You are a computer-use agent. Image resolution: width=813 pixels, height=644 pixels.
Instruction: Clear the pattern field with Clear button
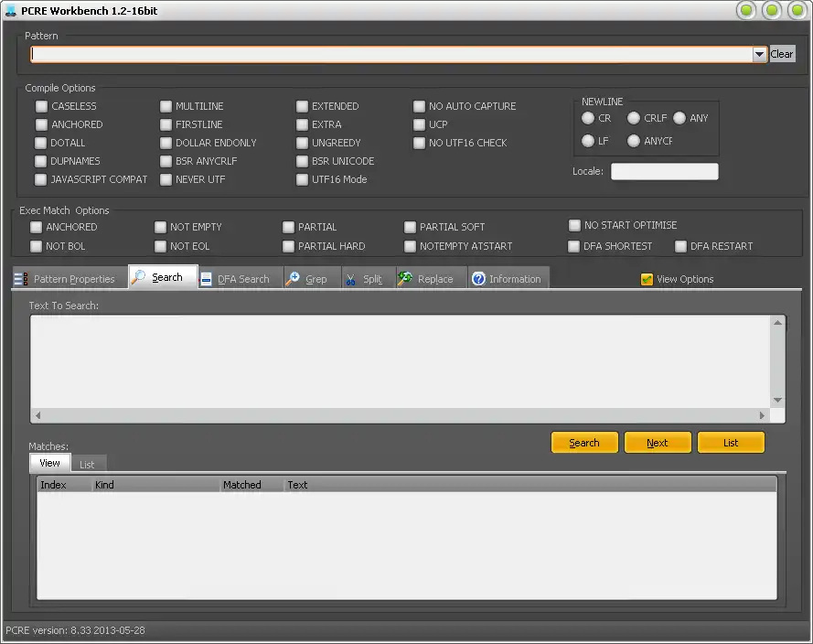[781, 54]
